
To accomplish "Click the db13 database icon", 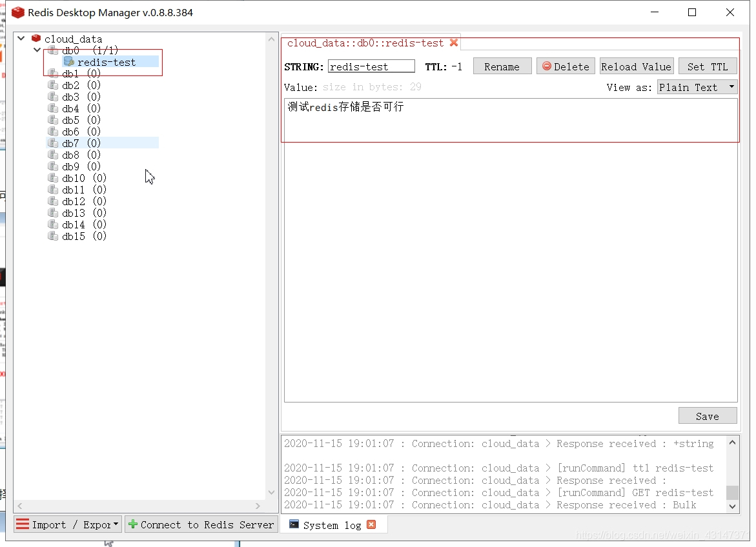I will 53,212.
